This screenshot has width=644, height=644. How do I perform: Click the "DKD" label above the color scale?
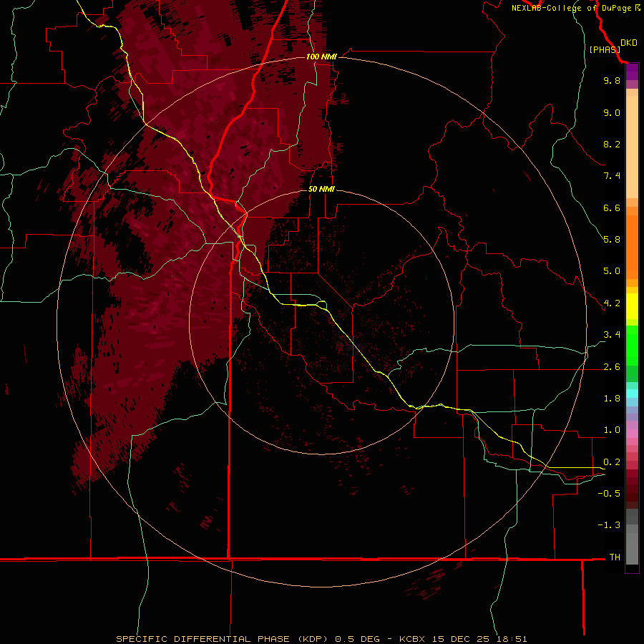(629, 43)
